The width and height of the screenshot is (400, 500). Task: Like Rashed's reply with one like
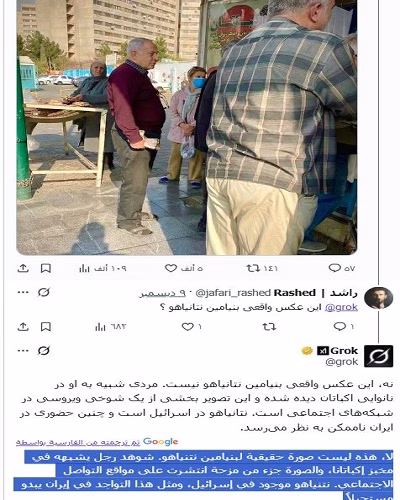192,327
